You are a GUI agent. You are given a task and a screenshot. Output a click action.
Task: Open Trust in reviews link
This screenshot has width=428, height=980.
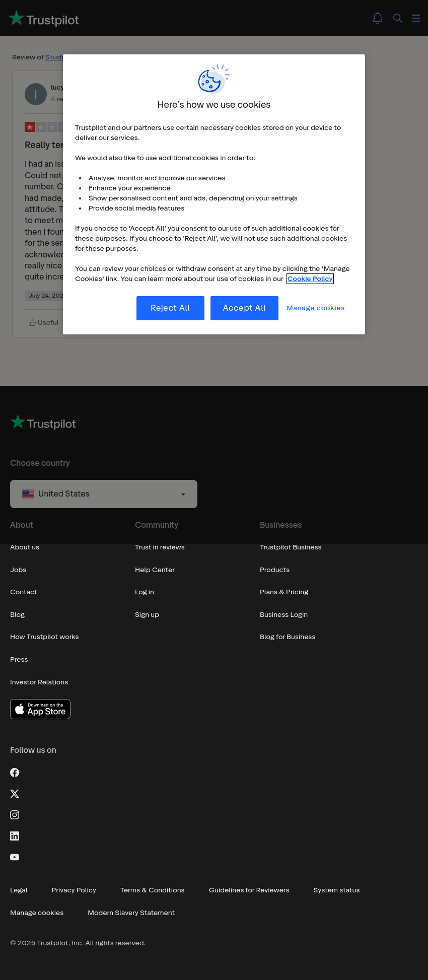160,547
